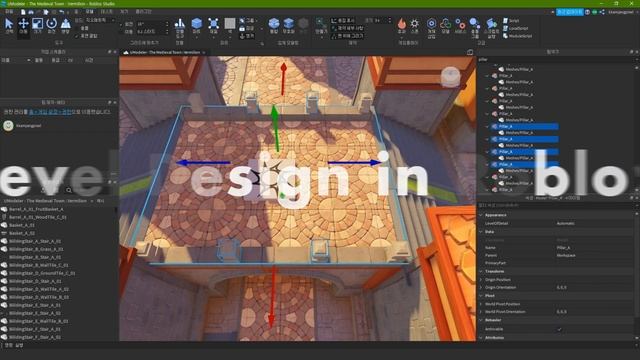Insert a ModuleScript
This screenshot has height=360, width=640.
(x=517, y=36)
